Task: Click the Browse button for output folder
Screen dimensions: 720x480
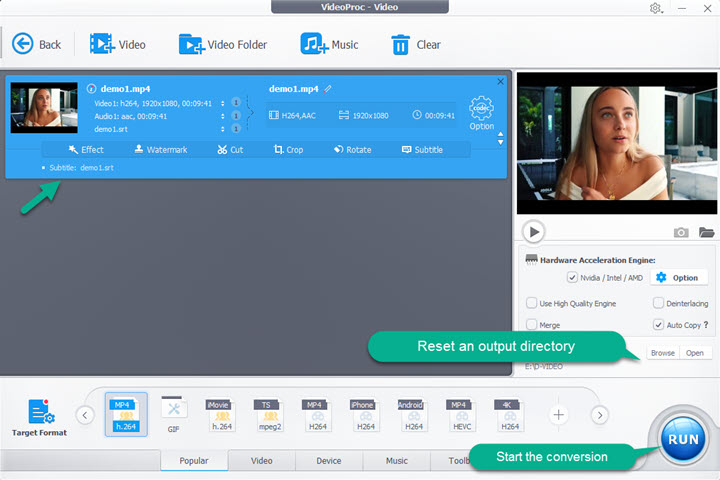Action: pos(662,353)
